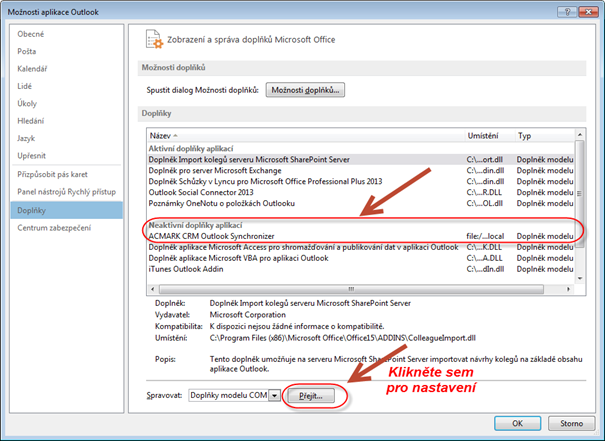The height and width of the screenshot is (441, 605).
Task: Open Panel nástrojů Rychlý přístup
Action: (x=66, y=192)
